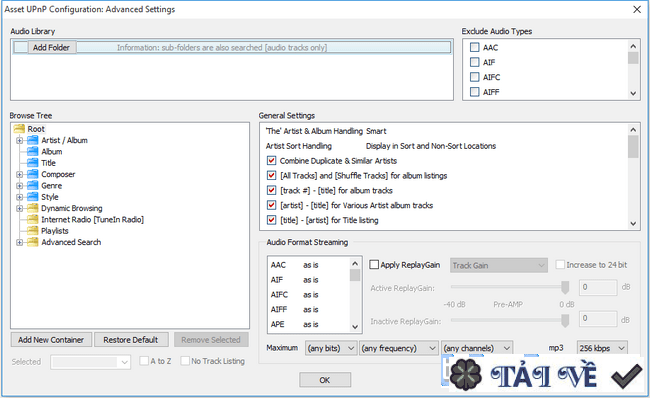Screen dimensions: 650x398
Task: Select the Playlists tree item
Action: tap(55, 231)
